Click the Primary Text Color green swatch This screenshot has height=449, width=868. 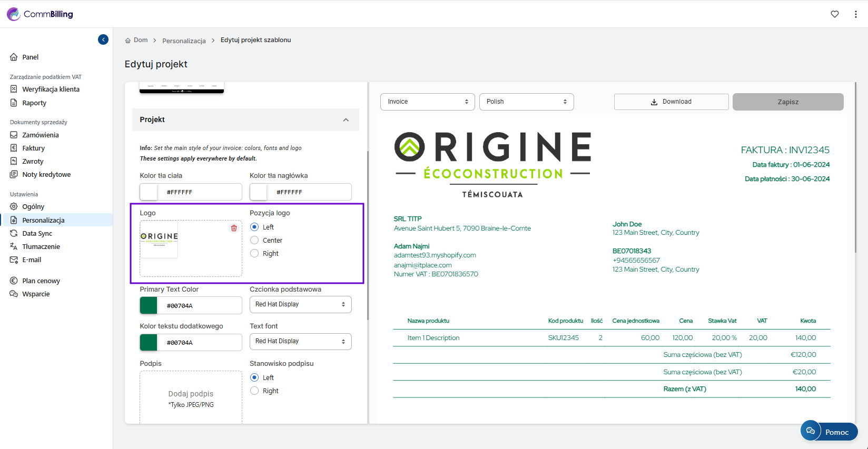pyautogui.click(x=149, y=305)
